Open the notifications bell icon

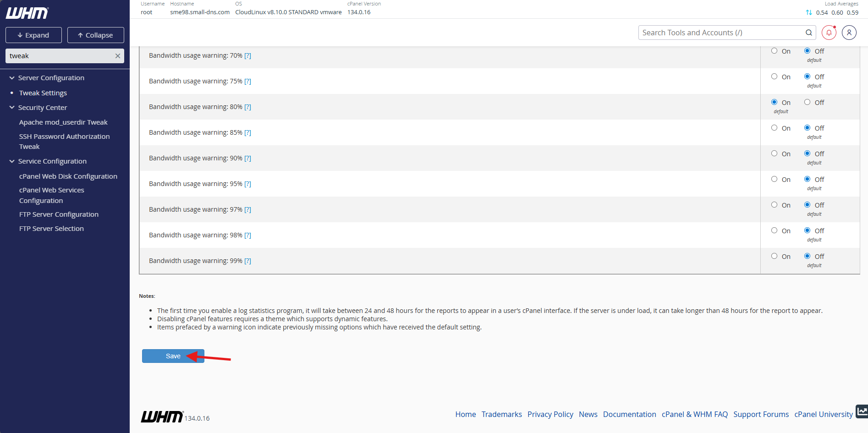[829, 33]
